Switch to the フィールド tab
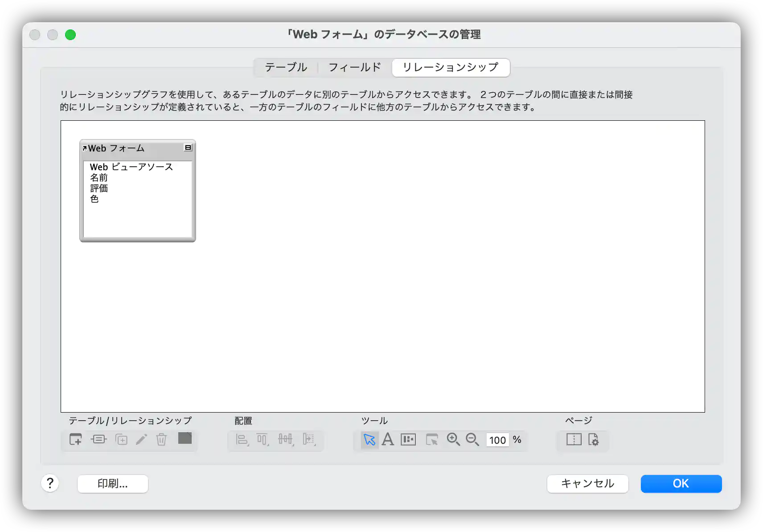This screenshot has height=532, width=763. tap(355, 67)
